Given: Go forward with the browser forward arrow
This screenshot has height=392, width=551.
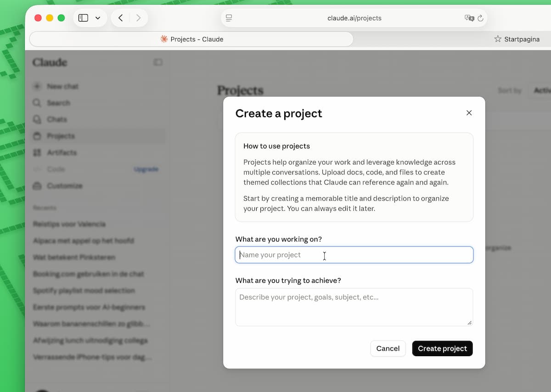Looking at the screenshot, I should 138,18.
